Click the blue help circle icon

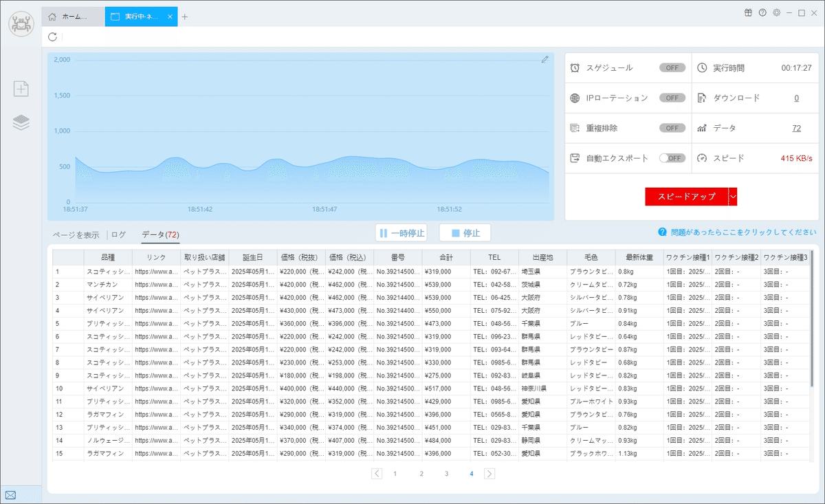tap(663, 232)
